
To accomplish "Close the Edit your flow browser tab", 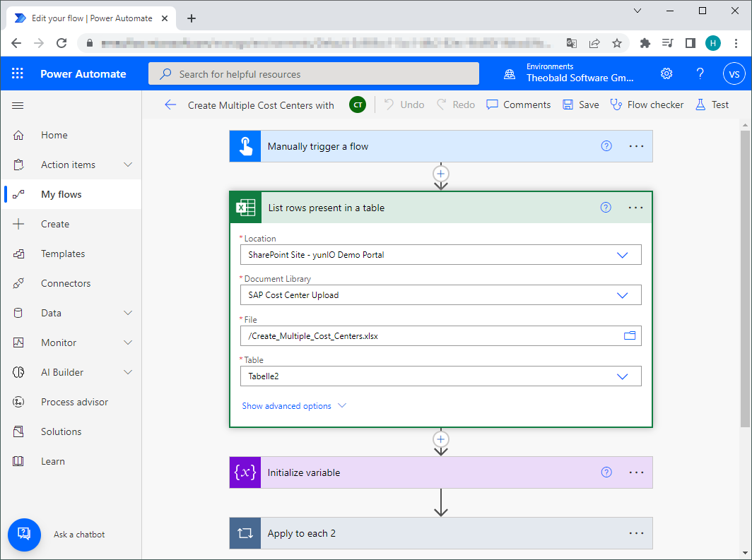I will (x=165, y=18).
